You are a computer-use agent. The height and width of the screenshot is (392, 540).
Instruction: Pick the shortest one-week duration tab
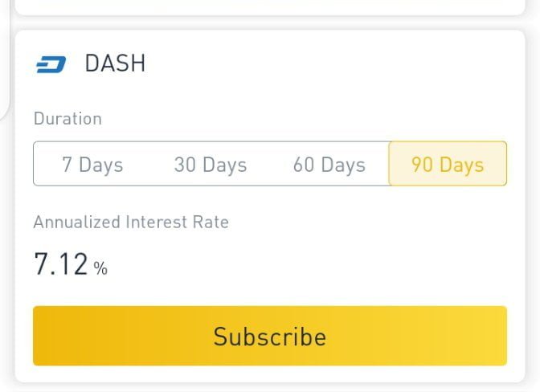pyautogui.click(x=92, y=165)
